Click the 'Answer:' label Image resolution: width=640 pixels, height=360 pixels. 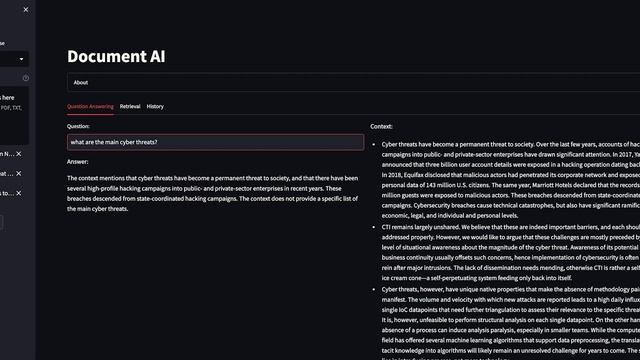[x=78, y=162]
